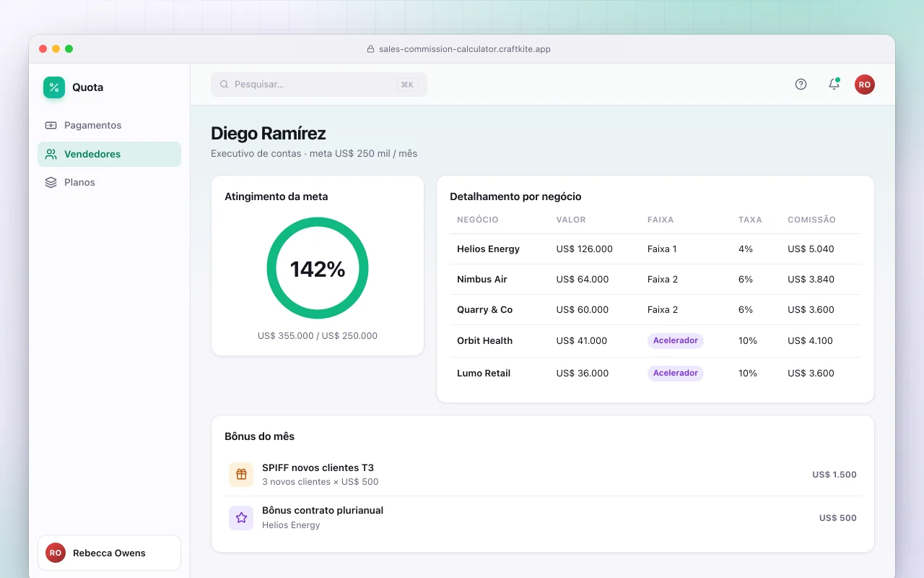Screen dimensions: 924x578
Task: Open the Lumo Retail deal name
Action: coord(484,374)
